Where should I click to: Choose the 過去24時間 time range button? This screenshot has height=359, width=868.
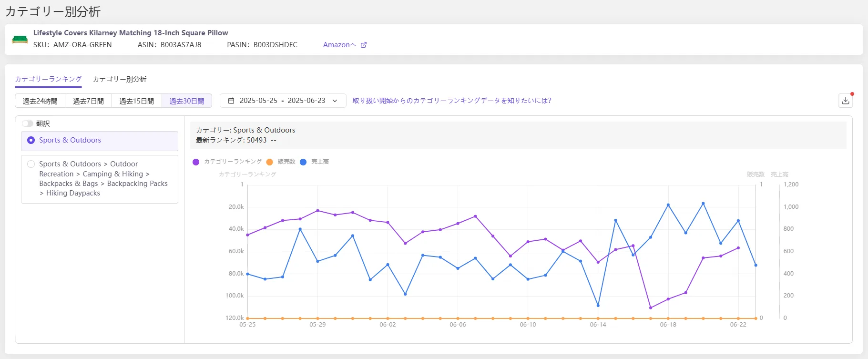pos(40,101)
